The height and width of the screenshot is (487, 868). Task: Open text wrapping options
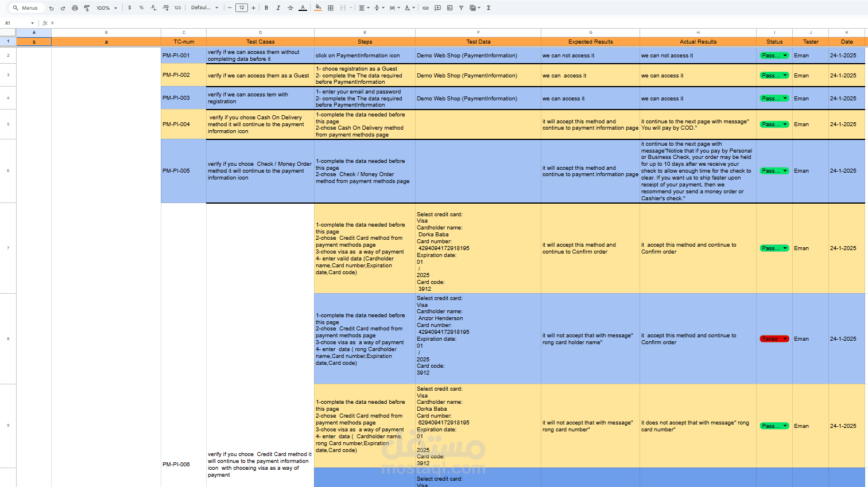[394, 8]
